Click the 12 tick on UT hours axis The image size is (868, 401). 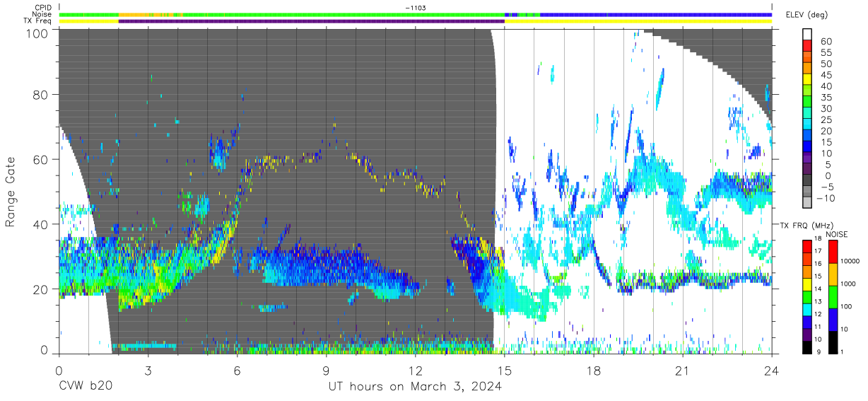tap(416, 371)
